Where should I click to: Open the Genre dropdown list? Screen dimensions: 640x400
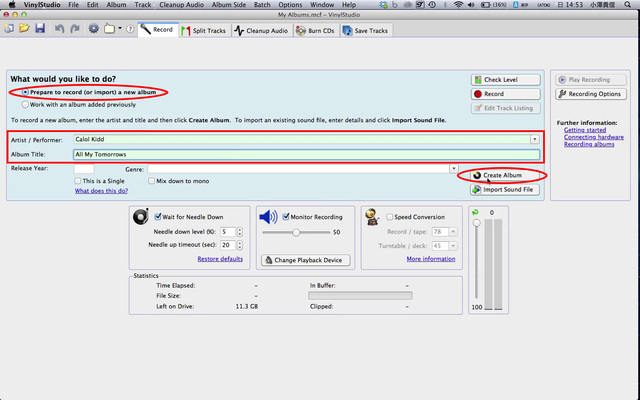452,169
